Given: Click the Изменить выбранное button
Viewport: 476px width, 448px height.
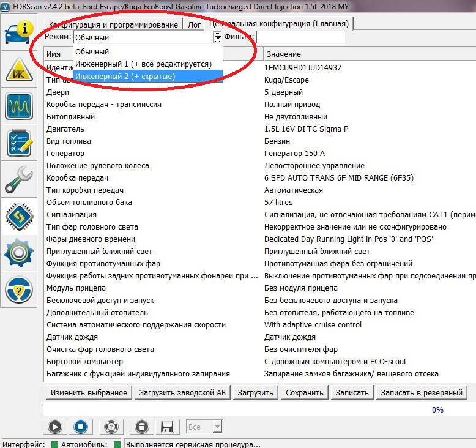Looking at the screenshot, I should pyautogui.click(x=89, y=392).
